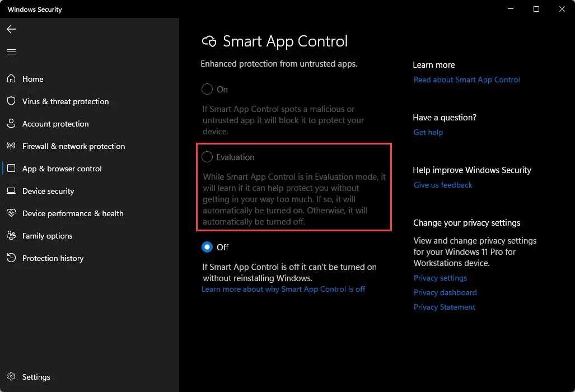Image resolution: width=575 pixels, height=392 pixels.
Task: Click the Smart App Control heading
Action: coord(285,41)
